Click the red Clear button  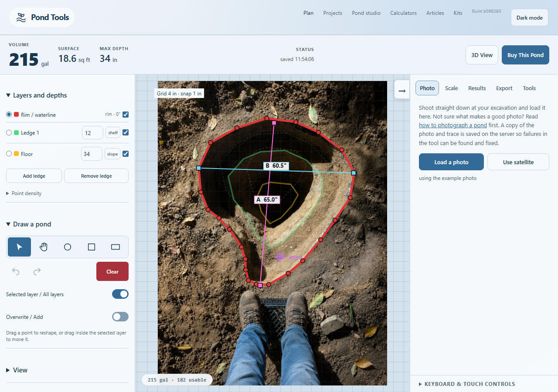coord(112,271)
